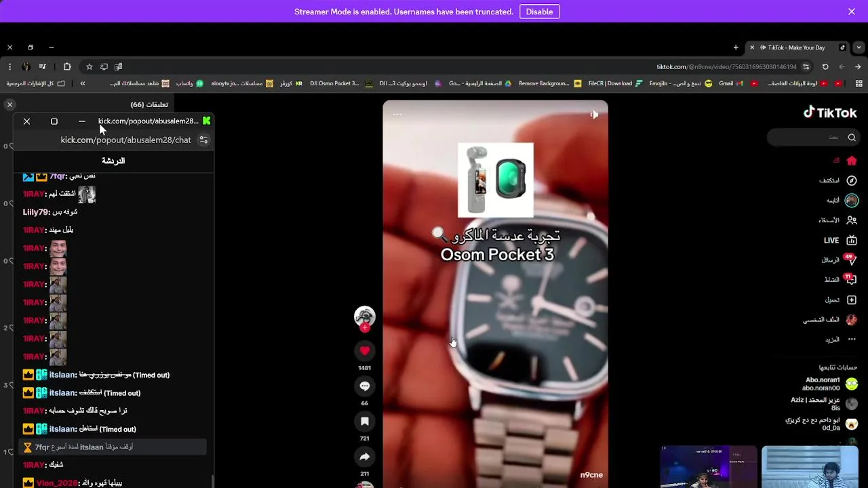Click the Kick popout URL kick.com/popout/abusalem28/chat

click(125, 140)
